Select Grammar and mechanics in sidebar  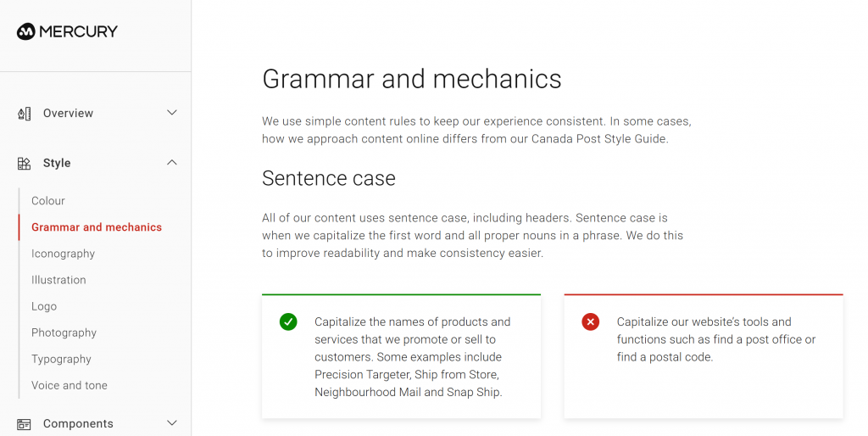pos(97,227)
